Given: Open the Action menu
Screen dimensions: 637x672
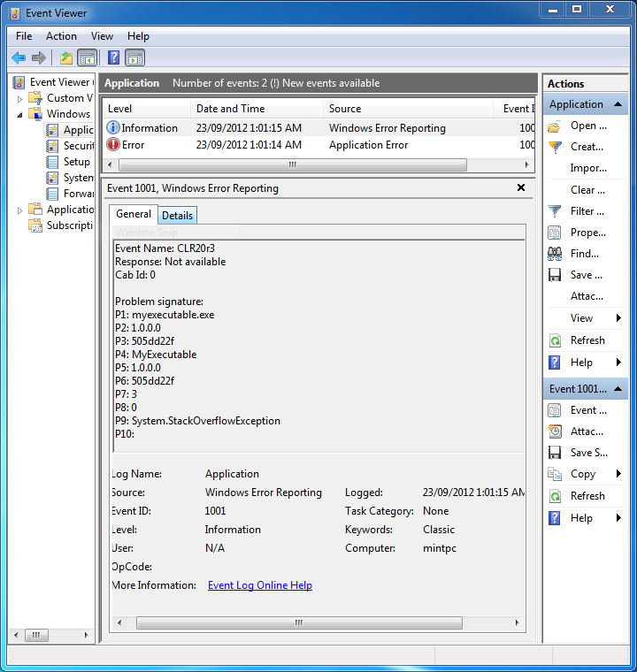Looking at the screenshot, I should tap(61, 36).
